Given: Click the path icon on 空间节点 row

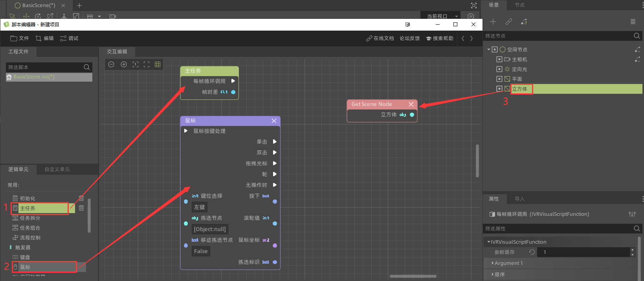Looking at the screenshot, I should (x=637, y=49).
